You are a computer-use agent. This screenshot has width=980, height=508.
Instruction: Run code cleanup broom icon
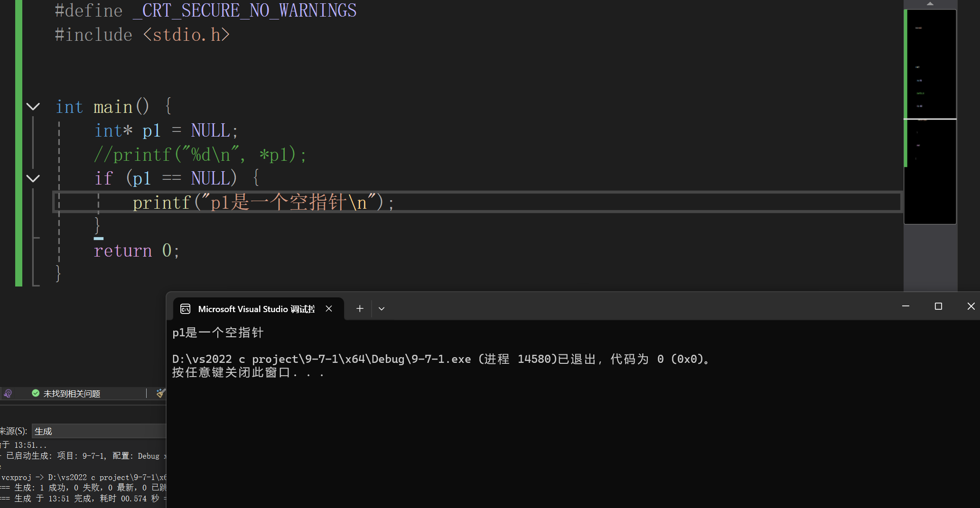(x=161, y=393)
